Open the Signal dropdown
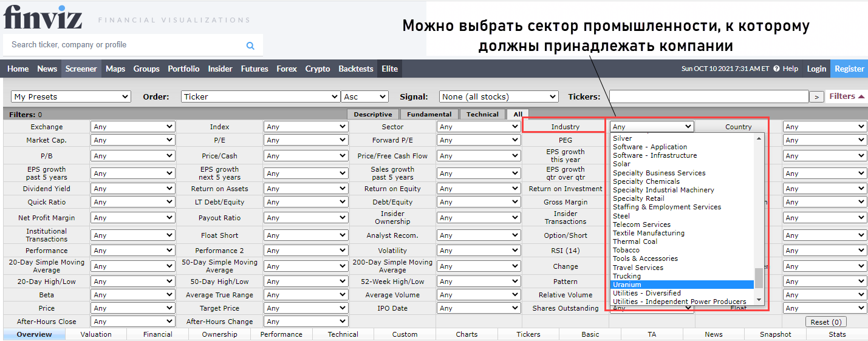868x341 pixels. 498,96
